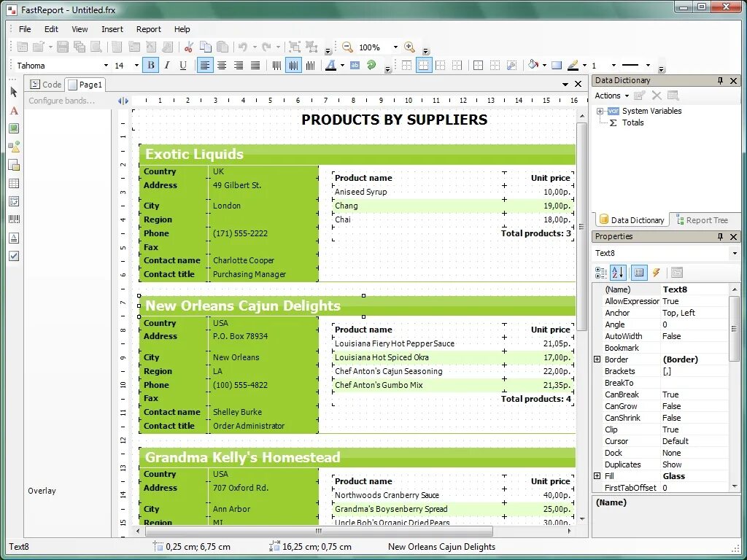Click the fill style rectangle icon
Viewport: 747px width, 560px height.
[x=557, y=65]
